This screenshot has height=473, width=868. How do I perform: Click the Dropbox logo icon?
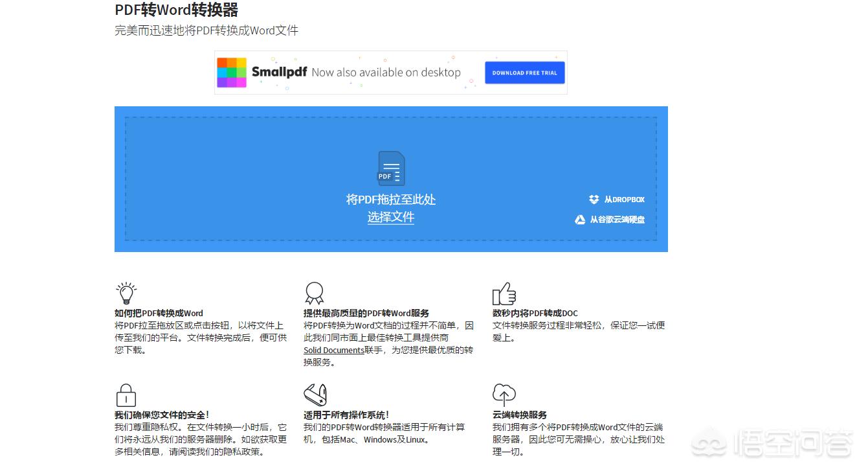tap(594, 200)
